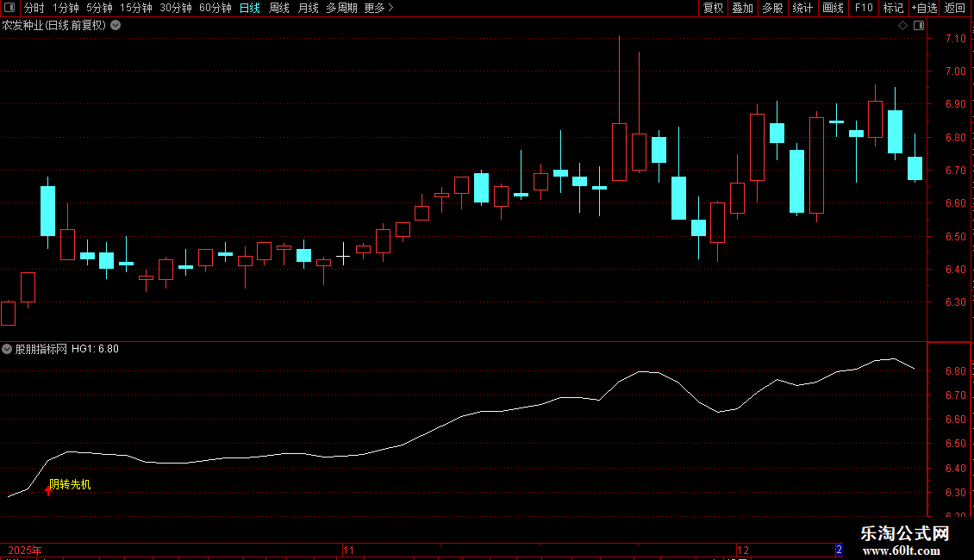Expand the 更多 periods menu

pyautogui.click(x=379, y=8)
